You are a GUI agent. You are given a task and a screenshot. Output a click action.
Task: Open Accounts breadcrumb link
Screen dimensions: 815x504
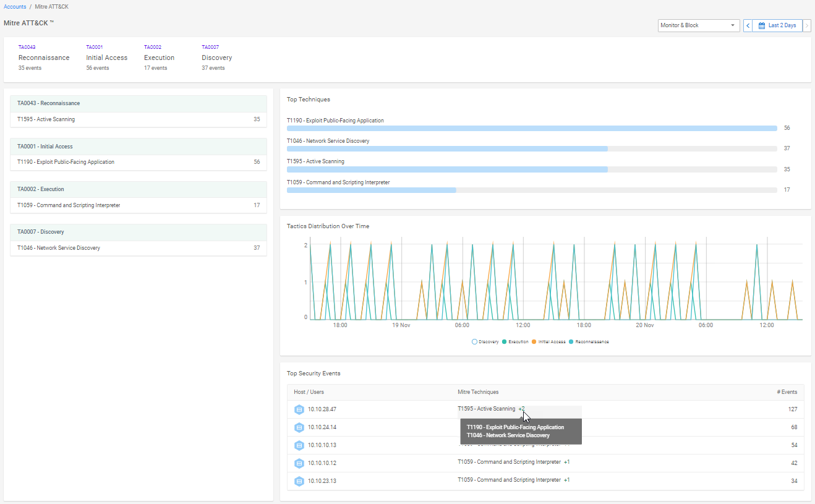[x=15, y=6]
